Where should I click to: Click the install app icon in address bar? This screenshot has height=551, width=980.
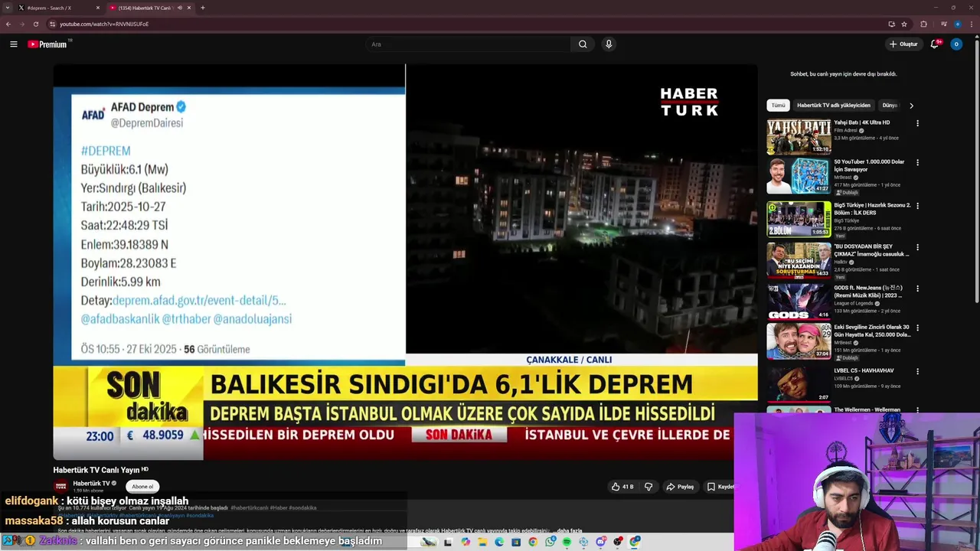pos(892,24)
